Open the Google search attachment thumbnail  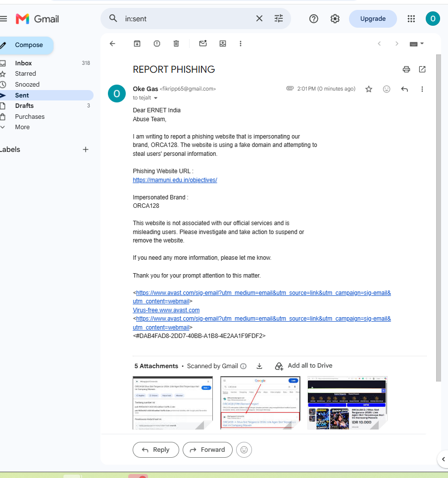pyautogui.click(x=260, y=403)
